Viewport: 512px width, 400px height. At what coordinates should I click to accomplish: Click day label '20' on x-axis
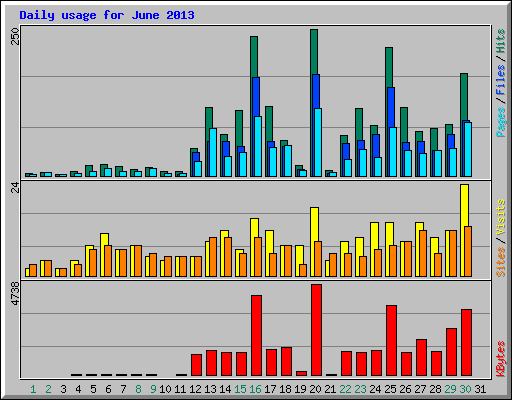(x=315, y=389)
